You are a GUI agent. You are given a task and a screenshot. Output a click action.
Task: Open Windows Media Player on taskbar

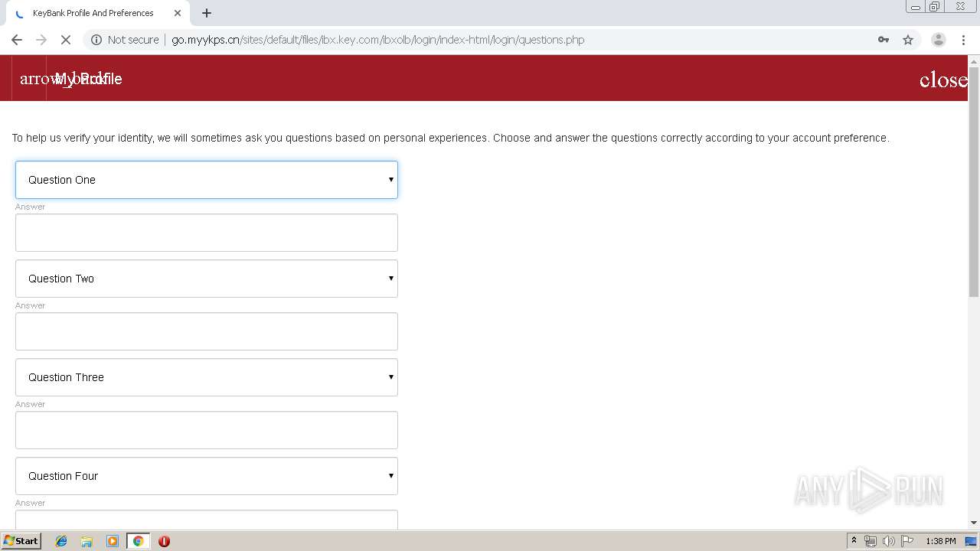tap(113, 541)
